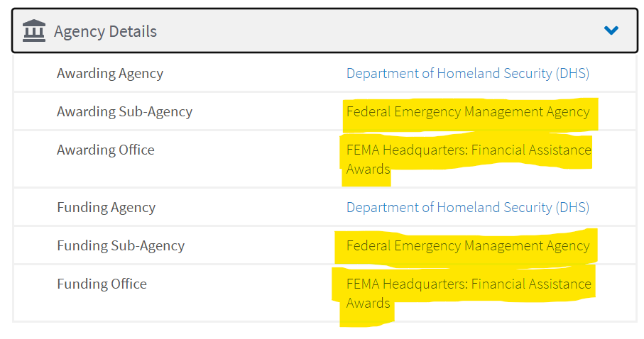
Task: Select the Awarding Office label
Action: 106,150
